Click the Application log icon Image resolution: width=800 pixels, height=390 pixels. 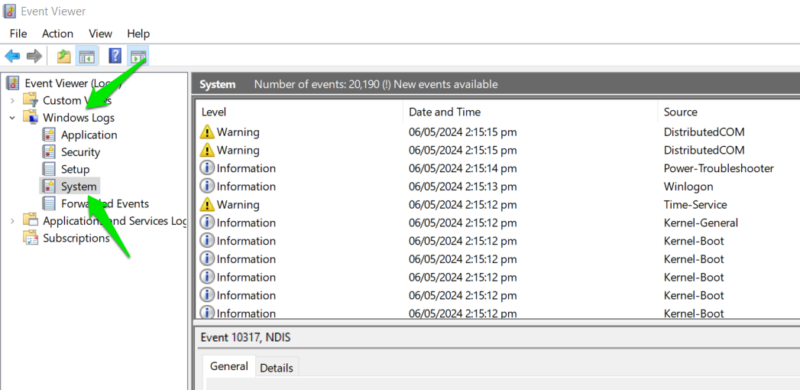coord(49,135)
